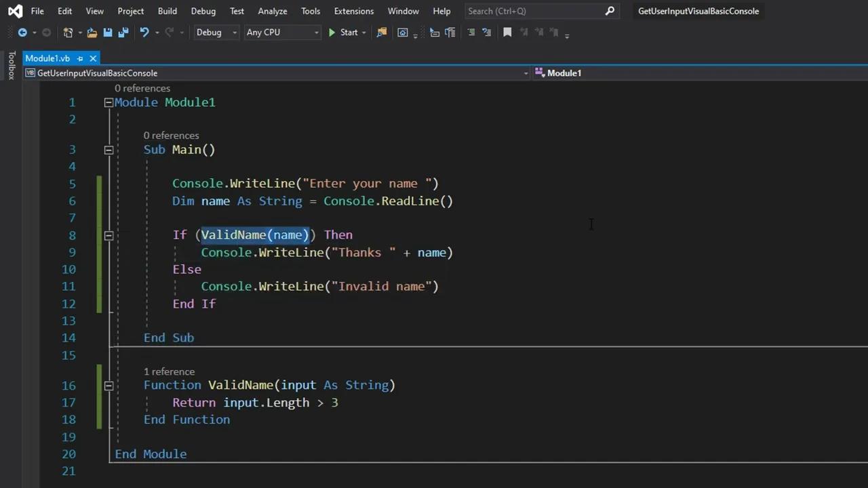The image size is (868, 488).
Task: Save Module1.vb with the Save icon
Action: coord(108,33)
